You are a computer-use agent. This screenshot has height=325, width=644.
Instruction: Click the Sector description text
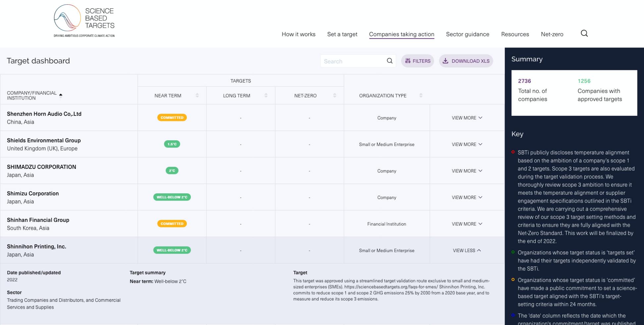coord(64,304)
